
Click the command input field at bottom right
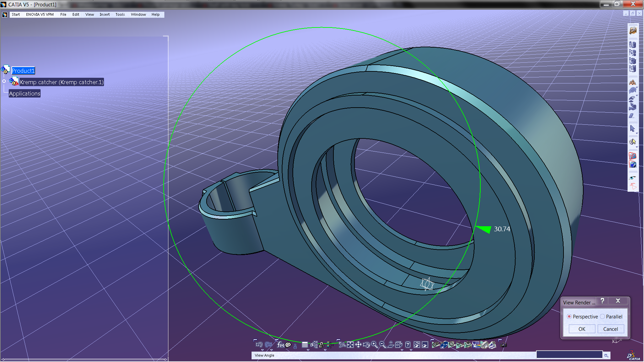point(569,355)
